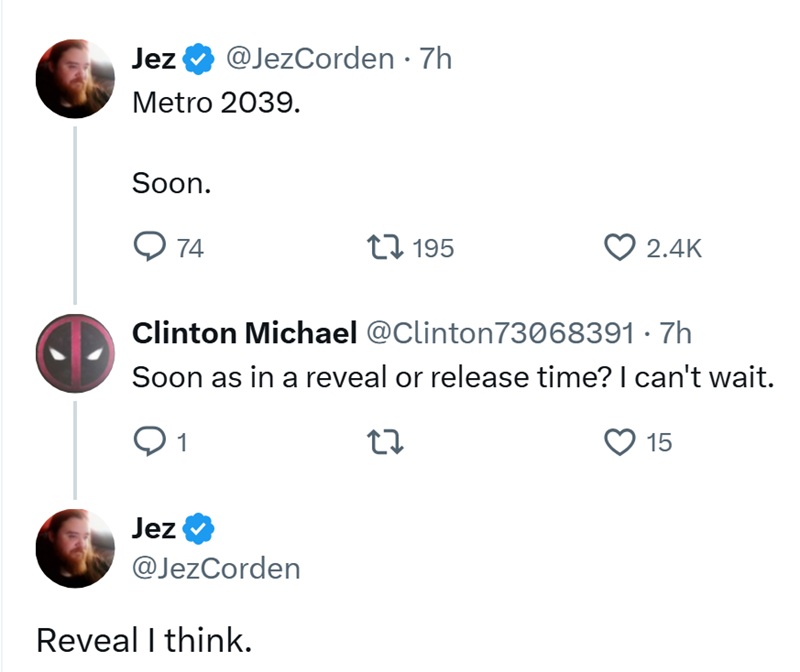Screen dimensions: 800x672
Task: Open the 'Reveal I think.' reply text
Action: pyautogui.click(x=145, y=635)
